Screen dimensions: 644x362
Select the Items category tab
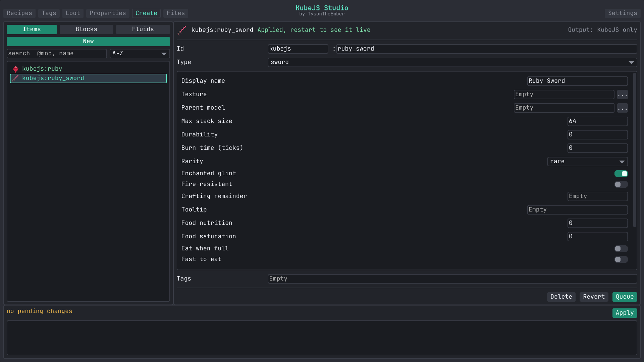pyautogui.click(x=32, y=29)
